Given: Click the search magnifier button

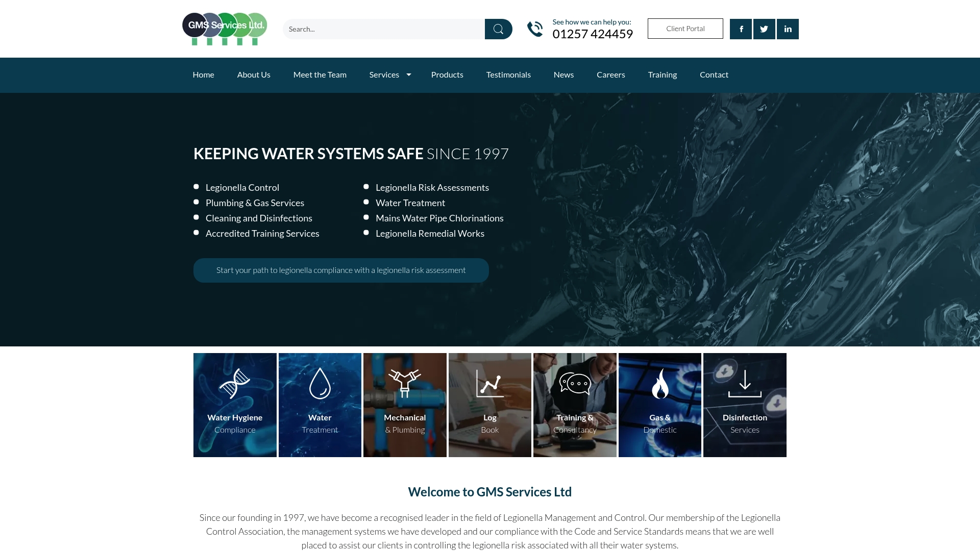Looking at the screenshot, I should (x=498, y=29).
